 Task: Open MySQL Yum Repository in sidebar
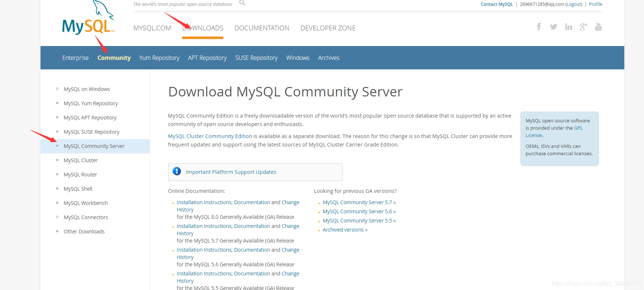click(x=91, y=103)
